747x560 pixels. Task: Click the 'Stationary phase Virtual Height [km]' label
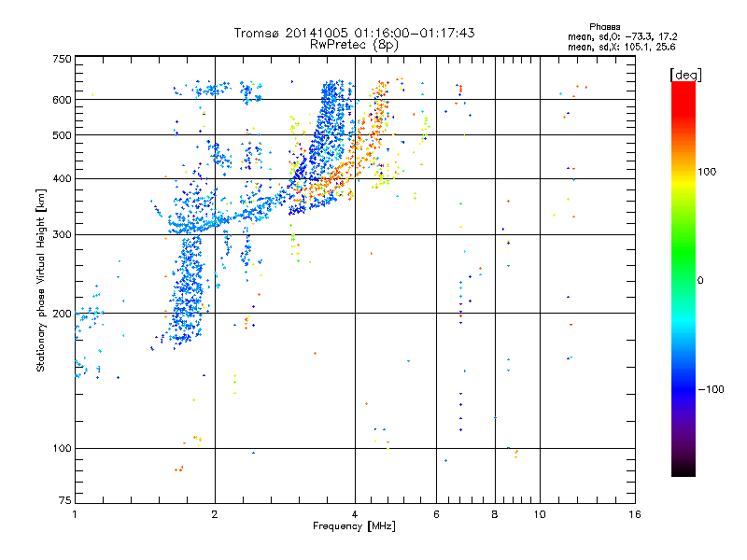pos(41,281)
